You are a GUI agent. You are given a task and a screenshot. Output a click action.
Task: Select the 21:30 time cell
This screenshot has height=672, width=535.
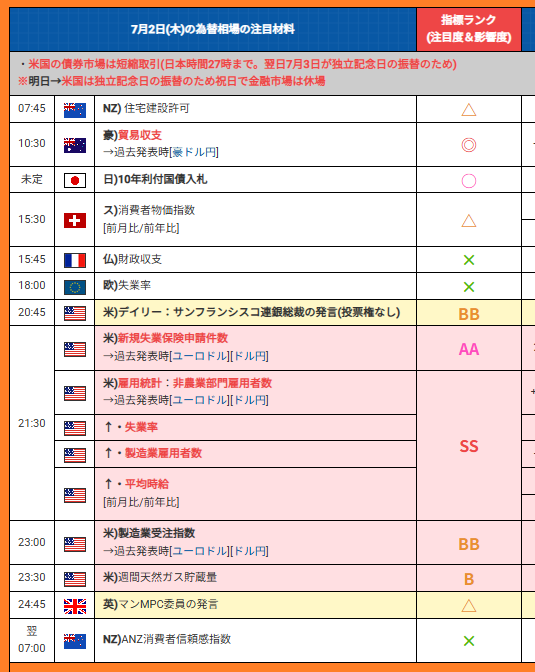tap(32, 423)
